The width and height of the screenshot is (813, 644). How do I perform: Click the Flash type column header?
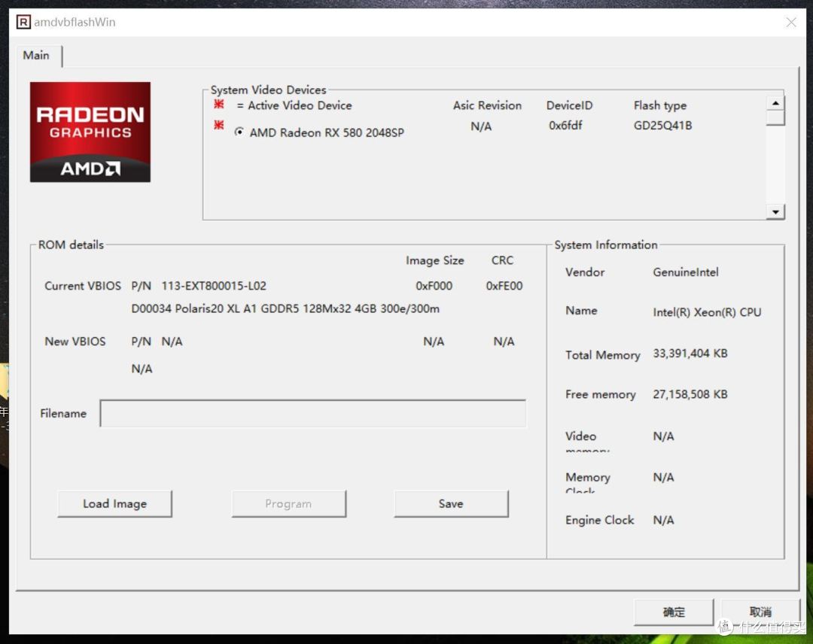click(x=660, y=105)
